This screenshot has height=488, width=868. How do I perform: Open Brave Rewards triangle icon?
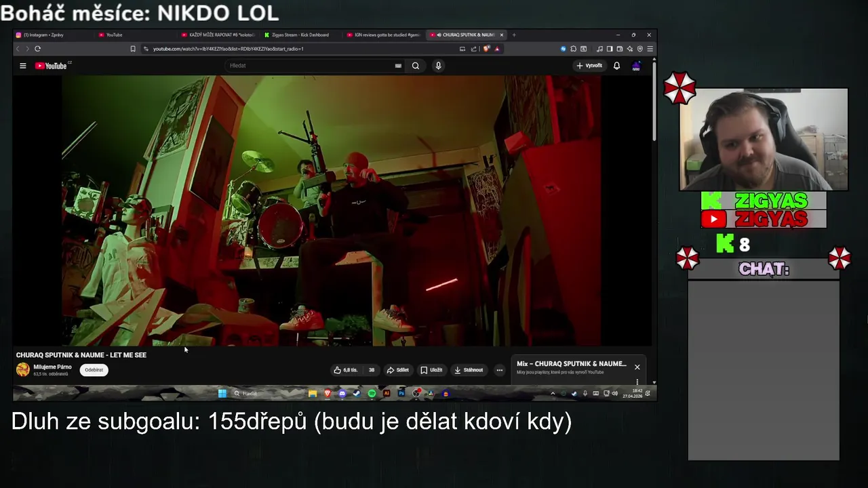[497, 49]
